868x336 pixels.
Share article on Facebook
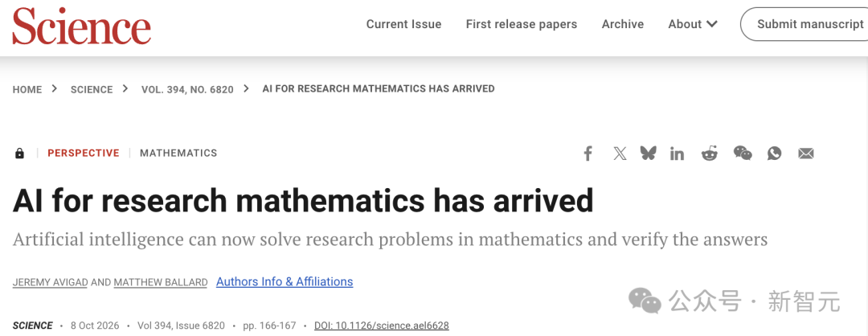[x=588, y=154]
